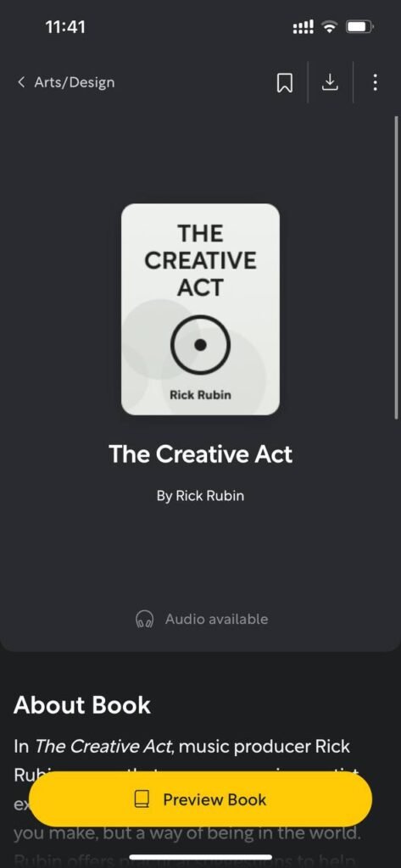The height and width of the screenshot is (868, 401).
Task: Tap the title The Creative Act
Action: (x=200, y=454)
